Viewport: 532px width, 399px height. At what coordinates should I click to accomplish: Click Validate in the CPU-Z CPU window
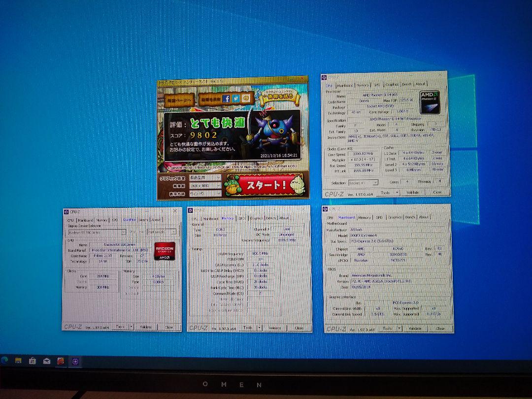(413, 193)
